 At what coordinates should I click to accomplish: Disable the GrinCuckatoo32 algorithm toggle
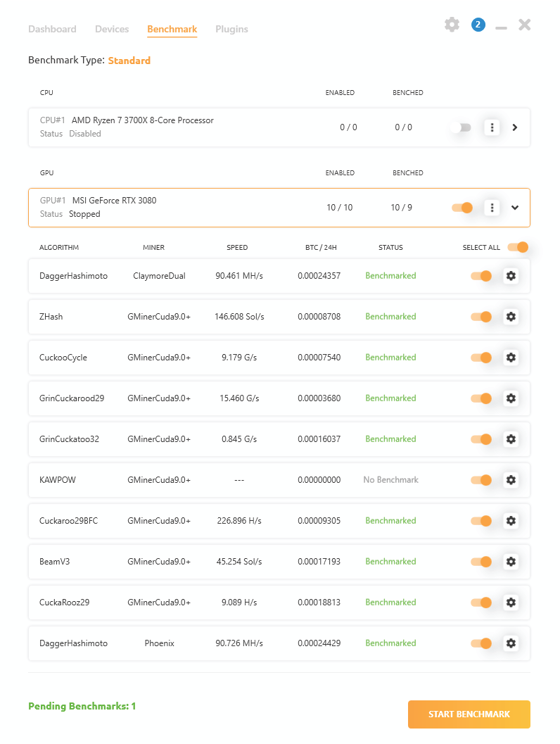[x=481, y=439]
